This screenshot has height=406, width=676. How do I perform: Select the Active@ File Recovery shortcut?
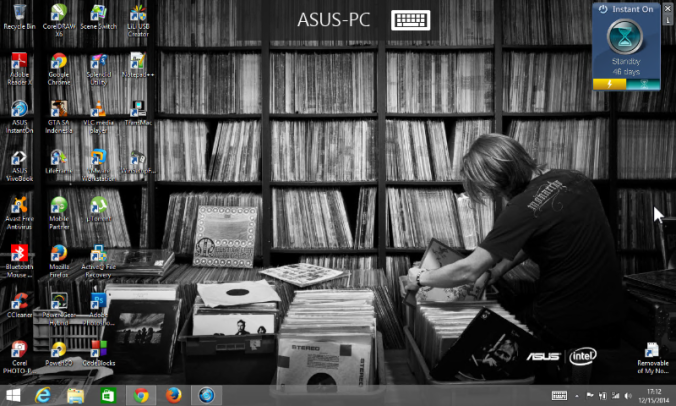tap(98, 261)
